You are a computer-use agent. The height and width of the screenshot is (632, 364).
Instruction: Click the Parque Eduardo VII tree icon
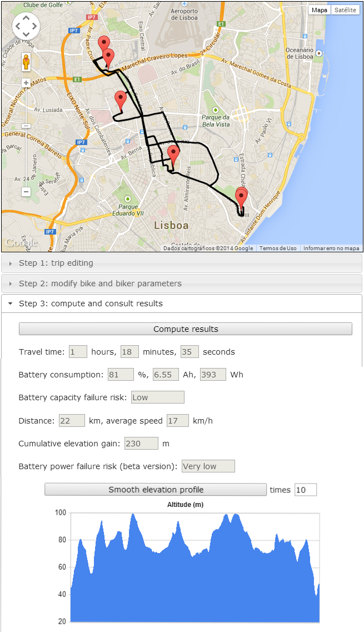[128, 199]
